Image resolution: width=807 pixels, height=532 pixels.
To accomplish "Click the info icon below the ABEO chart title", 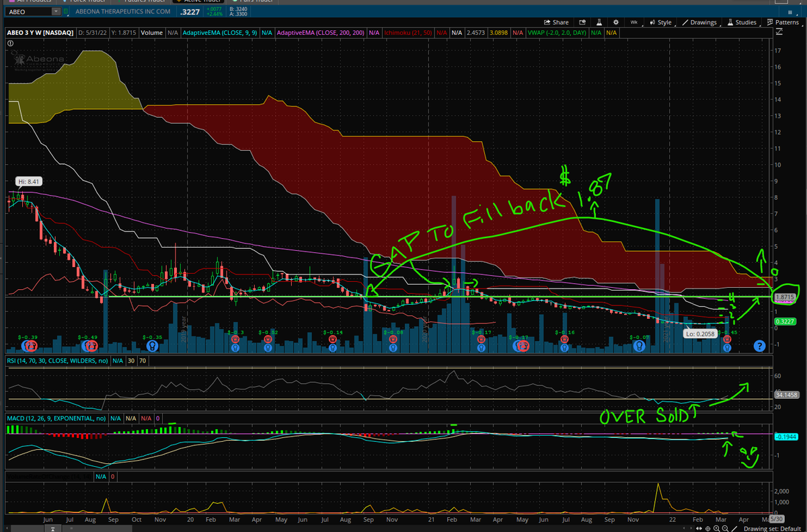I will pos(10,44).
